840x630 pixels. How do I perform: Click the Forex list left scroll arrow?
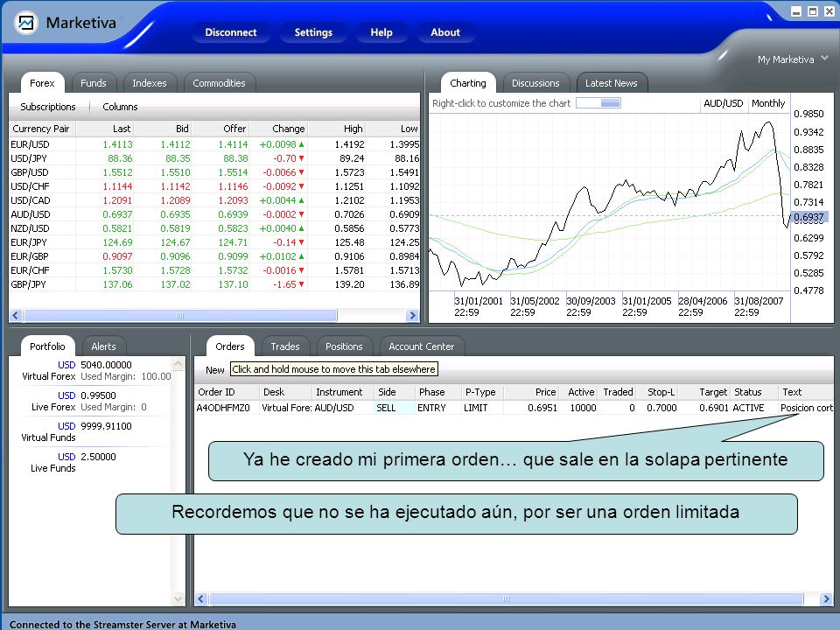[16, 316]
